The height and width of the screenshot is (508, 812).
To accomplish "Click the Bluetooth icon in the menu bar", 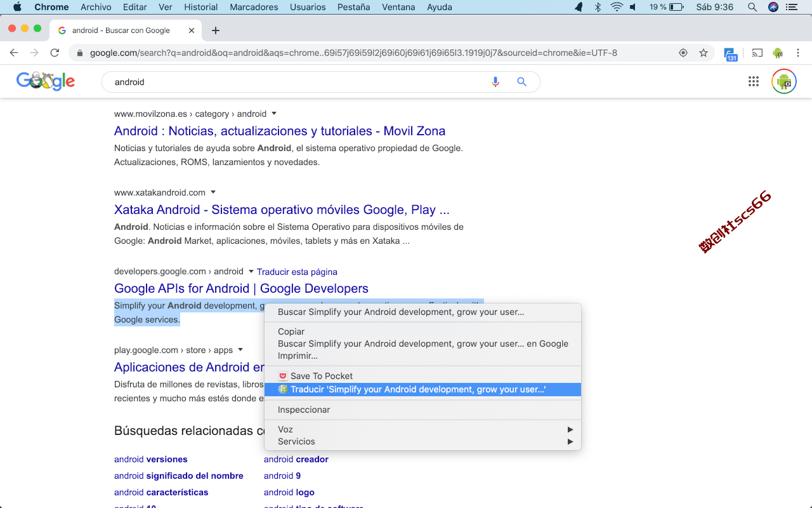I will click(x=598, y=7).
